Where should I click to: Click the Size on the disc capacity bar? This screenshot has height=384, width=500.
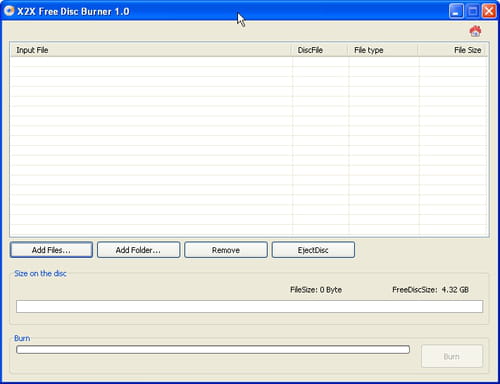(249, 306)
